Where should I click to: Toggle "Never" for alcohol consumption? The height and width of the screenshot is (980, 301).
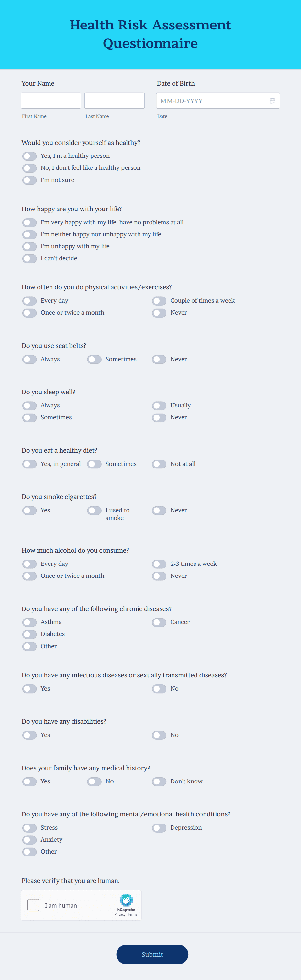159,576
